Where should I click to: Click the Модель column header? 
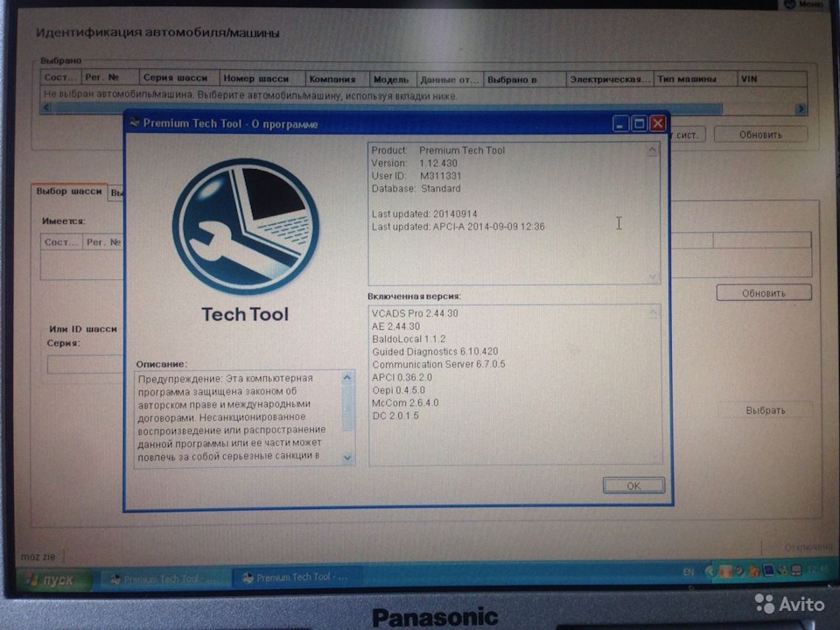(393, 80)
